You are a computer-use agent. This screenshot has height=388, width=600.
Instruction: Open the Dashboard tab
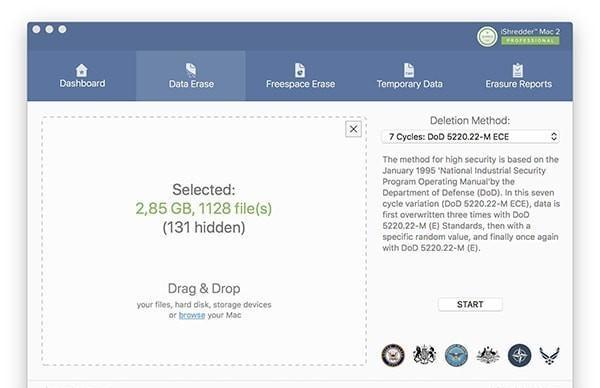[x=82, y=76]
